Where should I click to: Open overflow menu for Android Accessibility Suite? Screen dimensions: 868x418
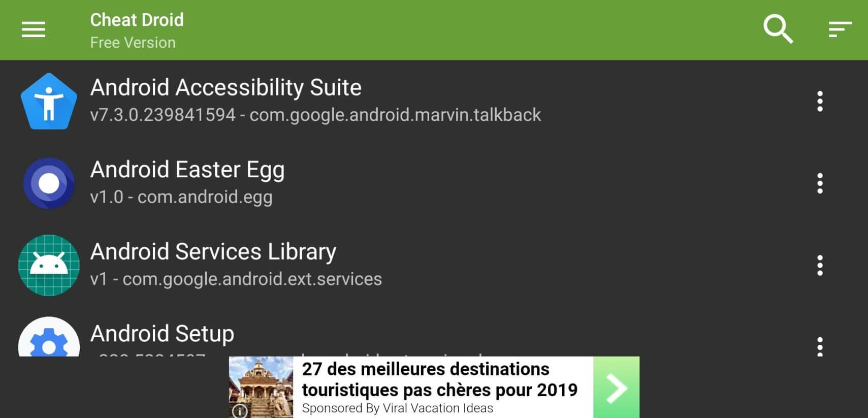pos(820,102)
